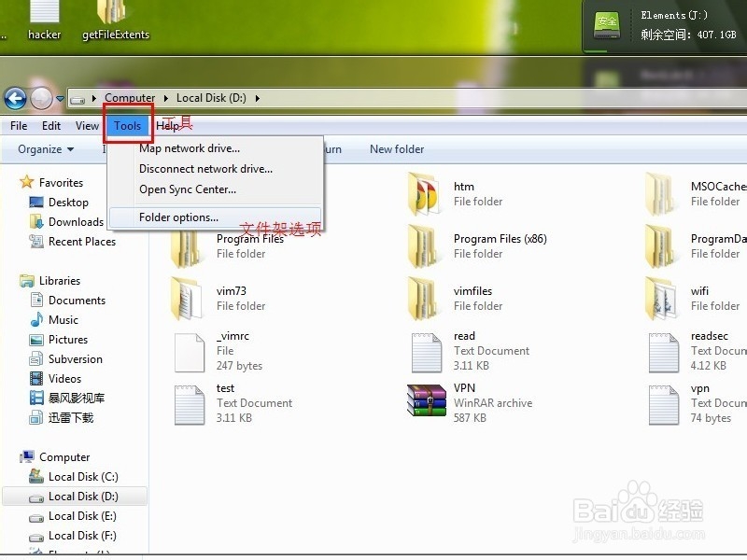Select the vim73 folder icon
747x560 pixels.
(186, 299)
